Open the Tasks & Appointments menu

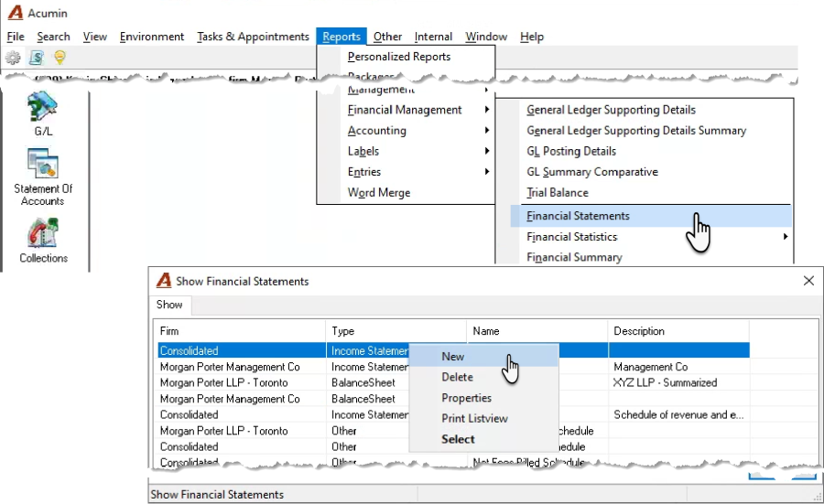(x=253, y=37)
